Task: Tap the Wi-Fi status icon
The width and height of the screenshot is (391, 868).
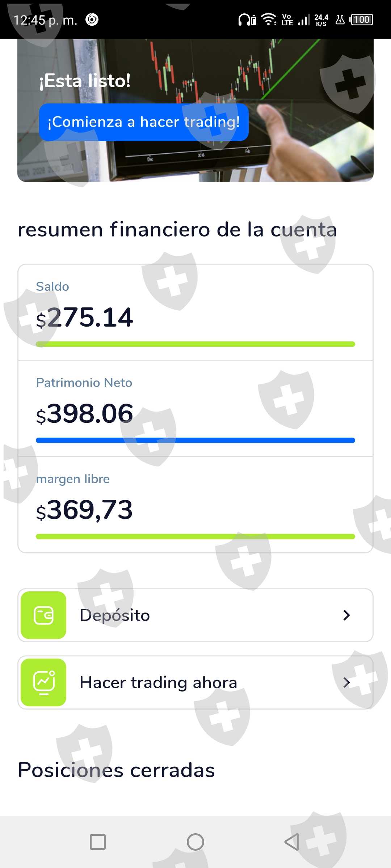Action: pyautogui.click(x=269, y=20)
